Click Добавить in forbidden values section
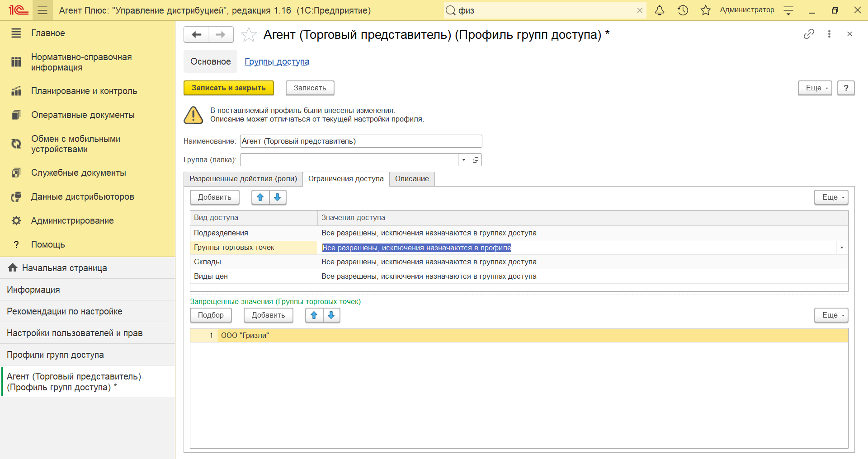Screen dimensions: 868x459 pyautogui.click(x=269, y=315)
